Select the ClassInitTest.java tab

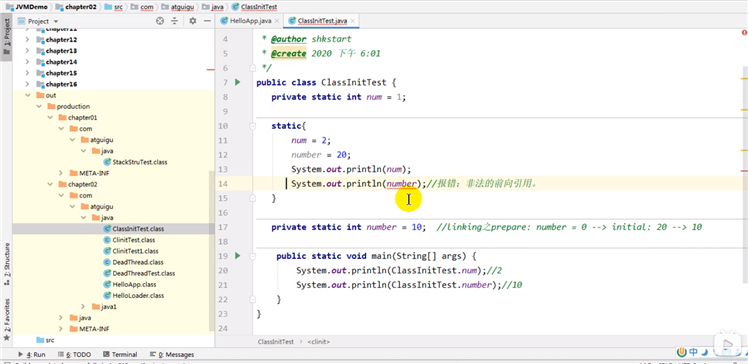click(322, 21)
